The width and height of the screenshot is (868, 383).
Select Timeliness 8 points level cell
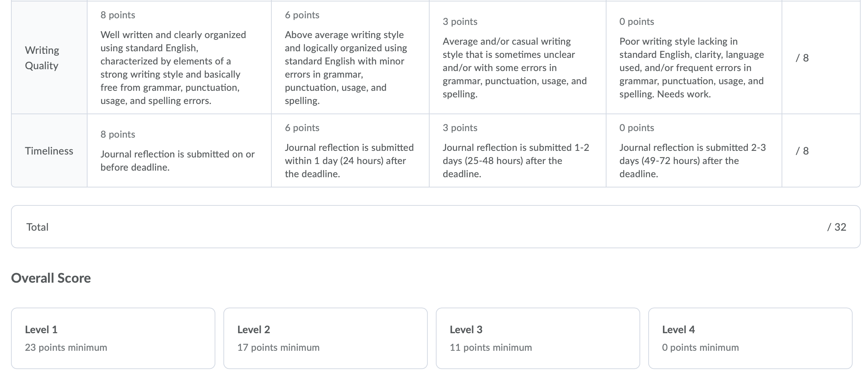(179, 150)
